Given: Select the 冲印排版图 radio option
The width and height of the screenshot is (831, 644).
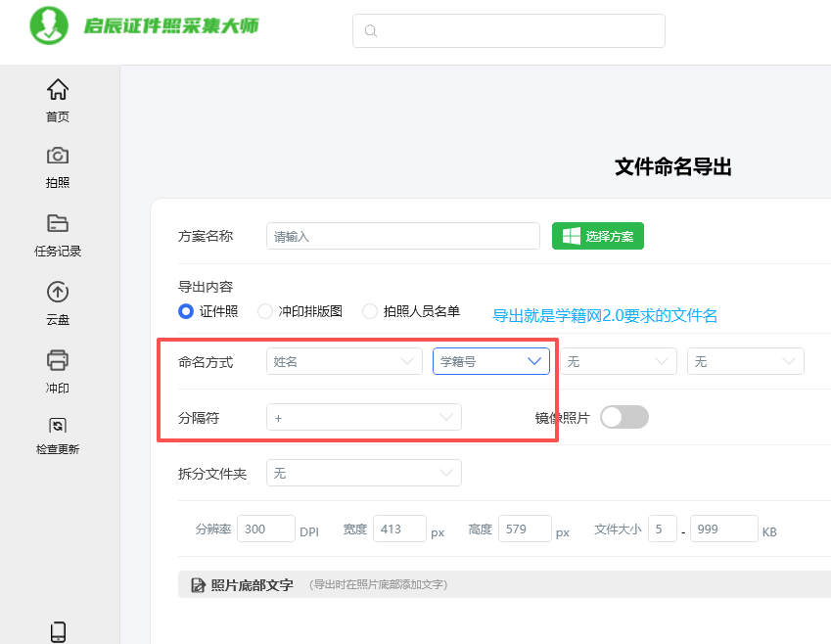Looking at the screenshot, I should click(x=265, y=311).
